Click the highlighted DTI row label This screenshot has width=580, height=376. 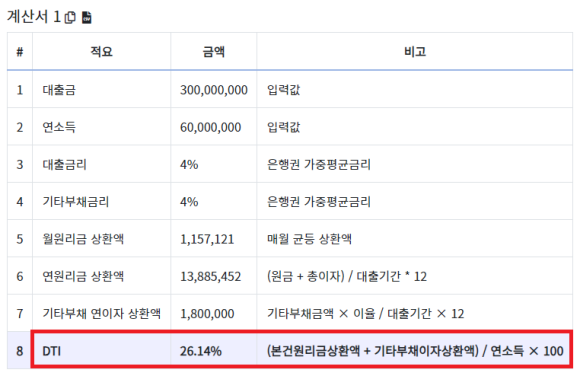point(52,351)
